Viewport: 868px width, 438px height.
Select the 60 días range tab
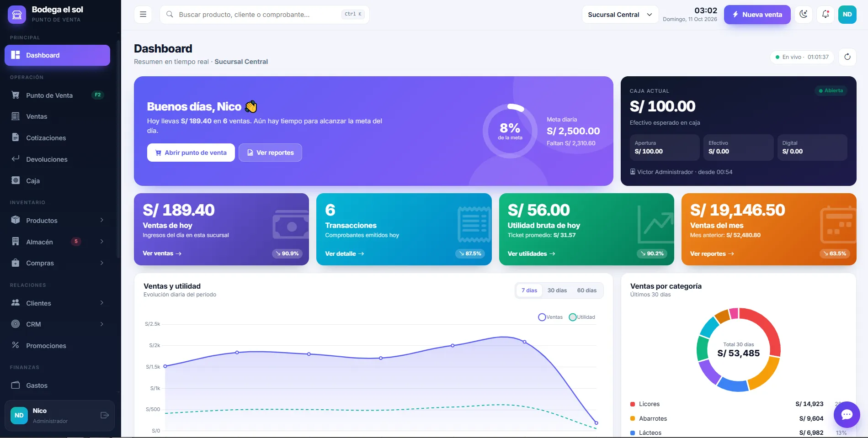[x=587, y=290]
